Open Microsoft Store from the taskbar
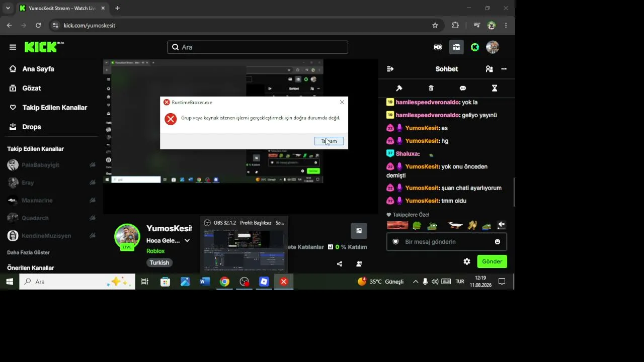644x362 pixels. (x=165, y=282)
